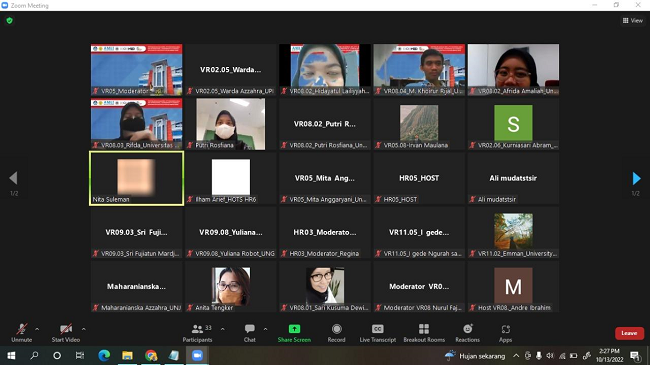The width and height of the screenshot is (650, 365).
Task: Click the red Leave button
Action: tap(629, 333)
